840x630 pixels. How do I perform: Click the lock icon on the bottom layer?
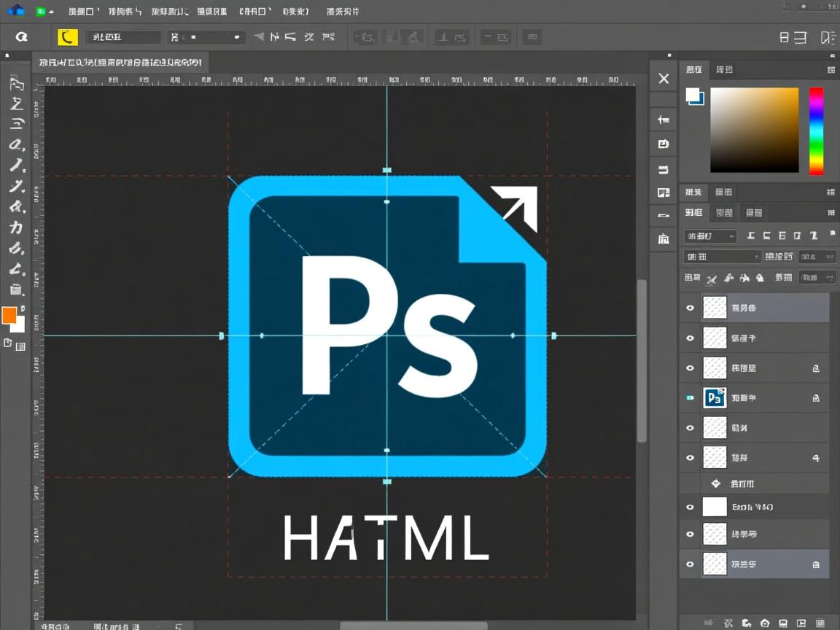pos(816,564)
